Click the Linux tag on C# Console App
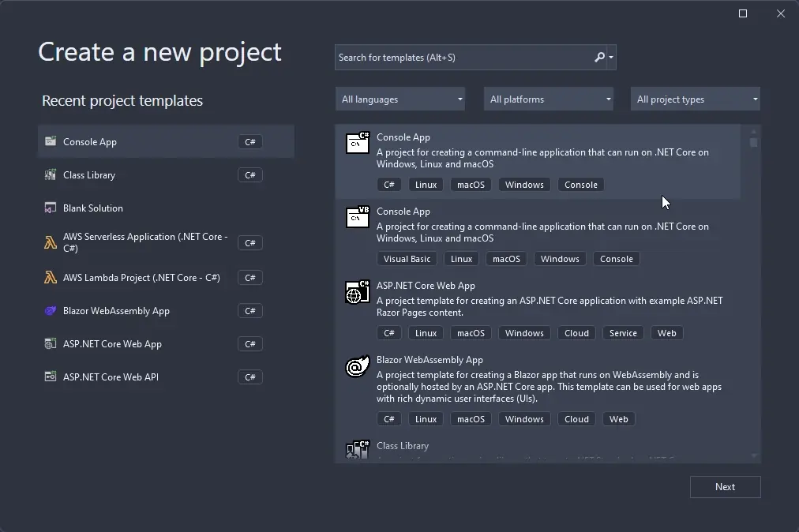Screen dimensions: 799x532 click(426, 185)
